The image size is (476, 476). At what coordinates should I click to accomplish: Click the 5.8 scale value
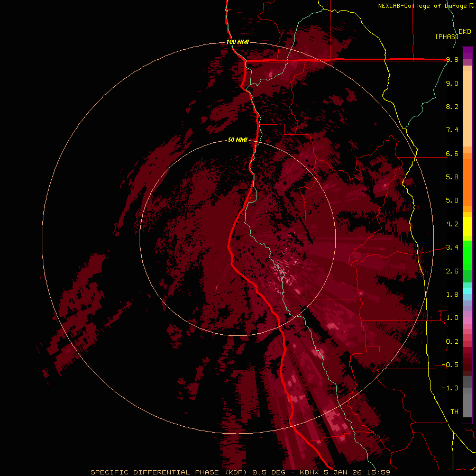tap(452, 177)
